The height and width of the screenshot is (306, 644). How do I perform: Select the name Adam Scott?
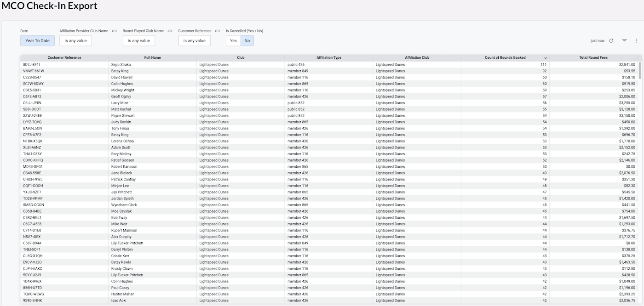[121, 147]
